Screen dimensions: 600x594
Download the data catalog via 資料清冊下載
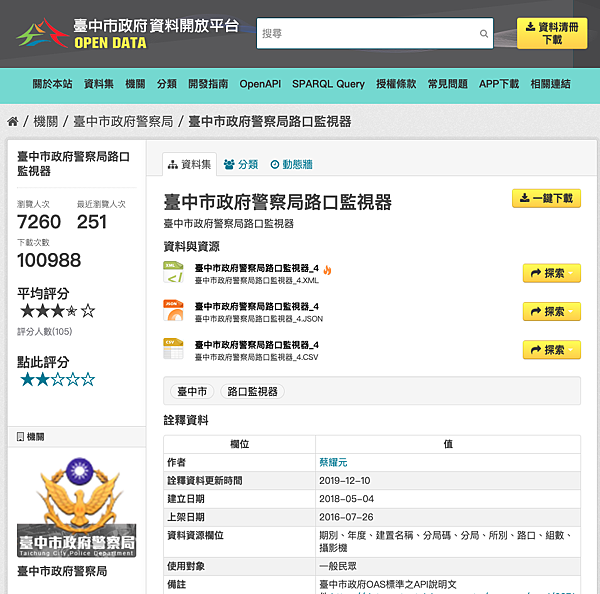click(552, 33)
